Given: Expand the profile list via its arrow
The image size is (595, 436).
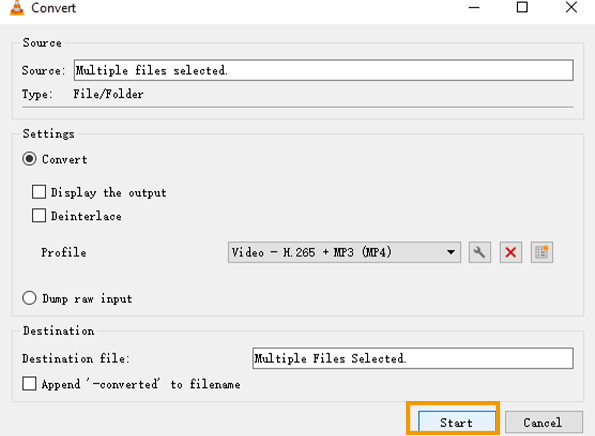Looking at the screenshot, I should [451, 252].
